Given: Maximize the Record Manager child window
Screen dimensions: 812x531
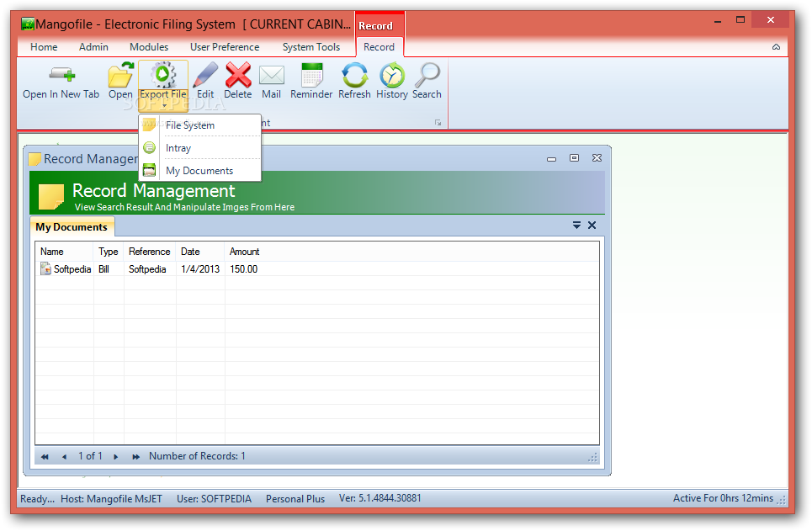Looking at the screenshot, I should coord(575,158).
